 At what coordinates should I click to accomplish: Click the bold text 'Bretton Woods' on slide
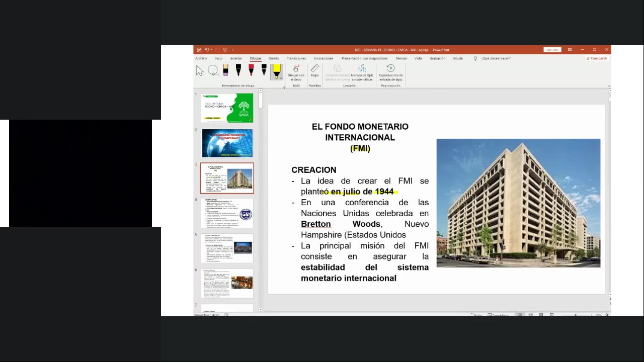[x=341, y=224]
